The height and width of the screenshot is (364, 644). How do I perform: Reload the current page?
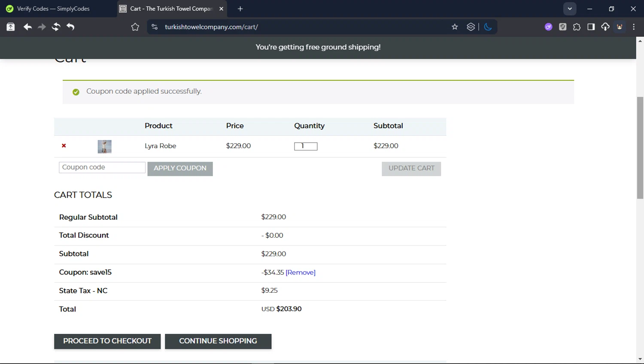click(56, 27)
